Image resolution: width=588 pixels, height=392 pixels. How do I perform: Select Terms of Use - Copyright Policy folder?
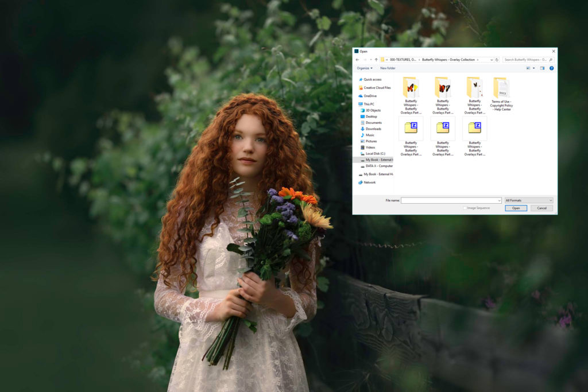[501, 94]
